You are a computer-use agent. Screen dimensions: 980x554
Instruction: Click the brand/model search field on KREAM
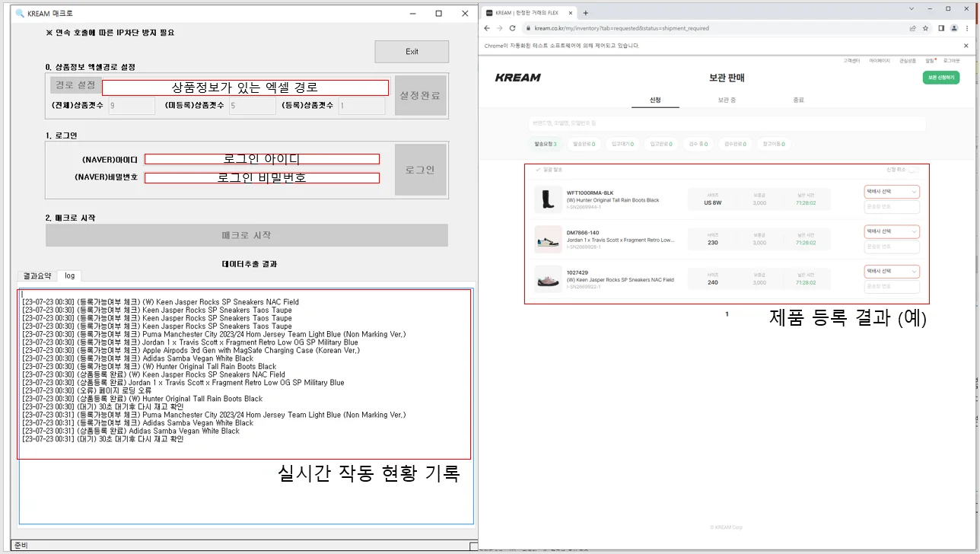(x=727, y=123)
